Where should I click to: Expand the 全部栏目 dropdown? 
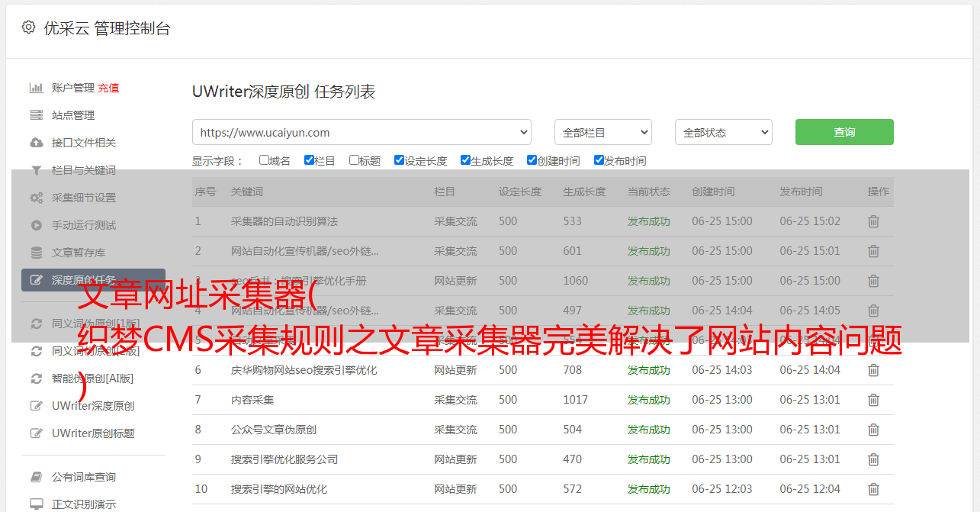tap(602, 132)
